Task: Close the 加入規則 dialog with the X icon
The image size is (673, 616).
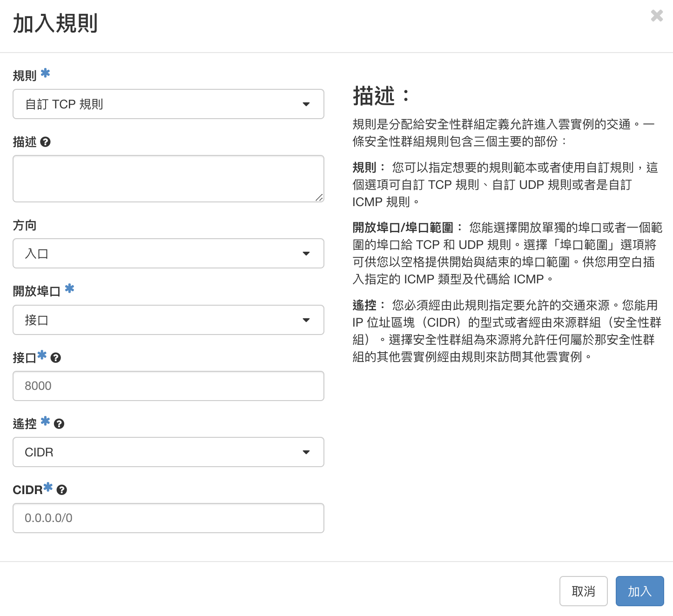Action: click(657, 16)
